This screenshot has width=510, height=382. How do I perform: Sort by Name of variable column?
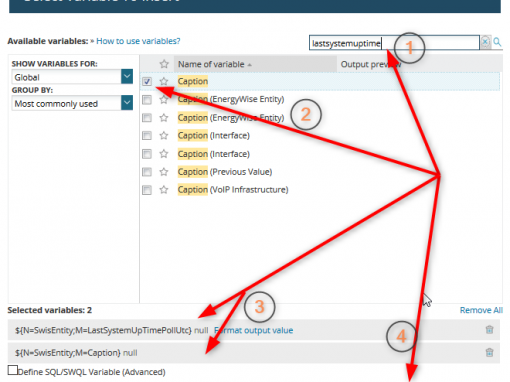[255, 64]
